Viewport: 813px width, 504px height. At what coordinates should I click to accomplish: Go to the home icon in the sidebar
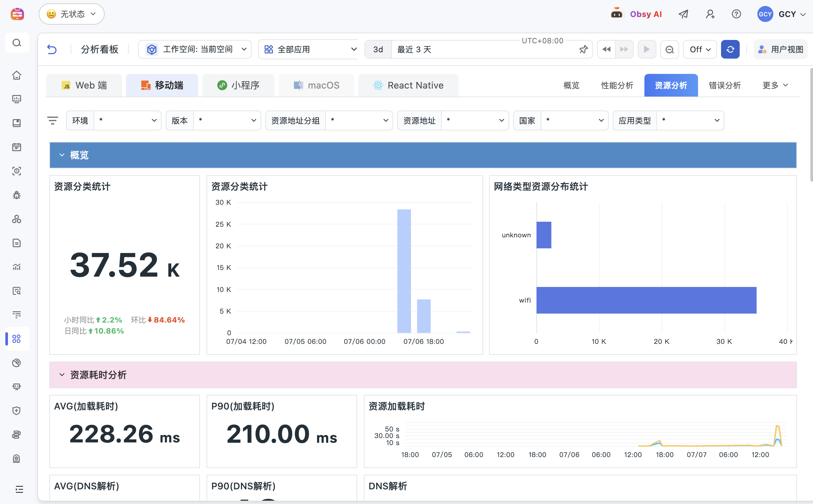pyautogui.click(x=17, y=75)
